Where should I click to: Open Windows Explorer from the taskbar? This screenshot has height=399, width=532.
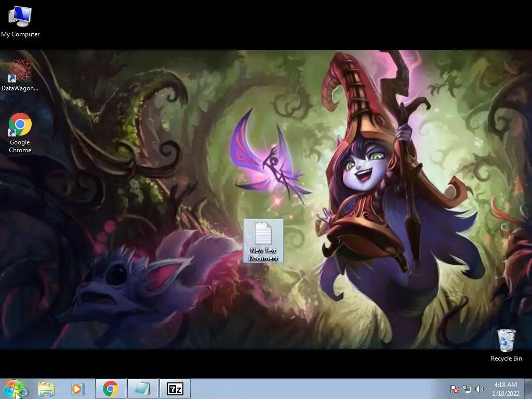tap(46, 389)
